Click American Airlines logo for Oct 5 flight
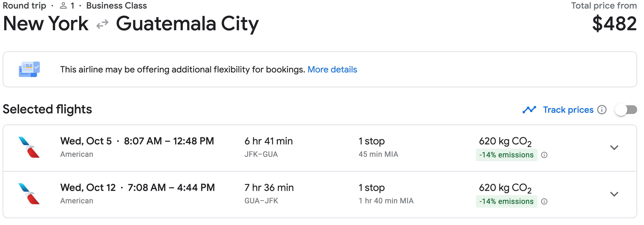Screen dimensions: 644x225 (x=29, y=147)
